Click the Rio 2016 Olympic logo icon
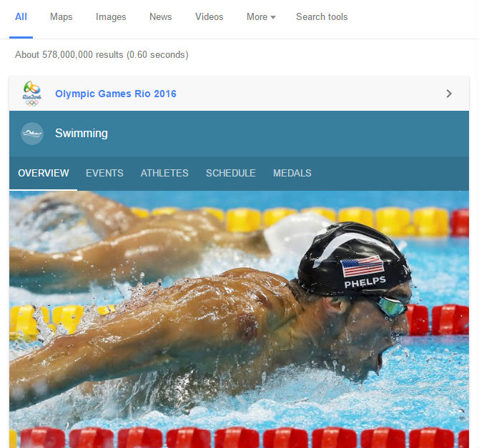The width and height of the screenshot is (479, 448). point(31,94)
